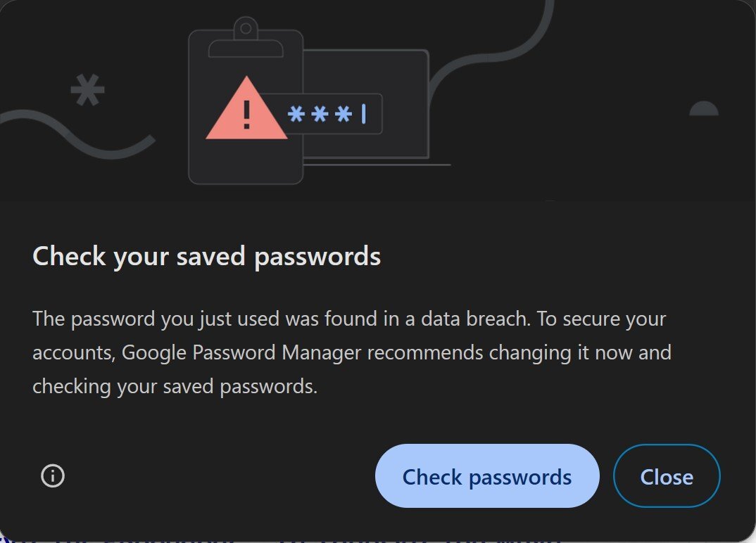The height and width of the screenshot is (543, 756).
Task: Click the blue asterisks password field illustration
Action: [333, 114]
